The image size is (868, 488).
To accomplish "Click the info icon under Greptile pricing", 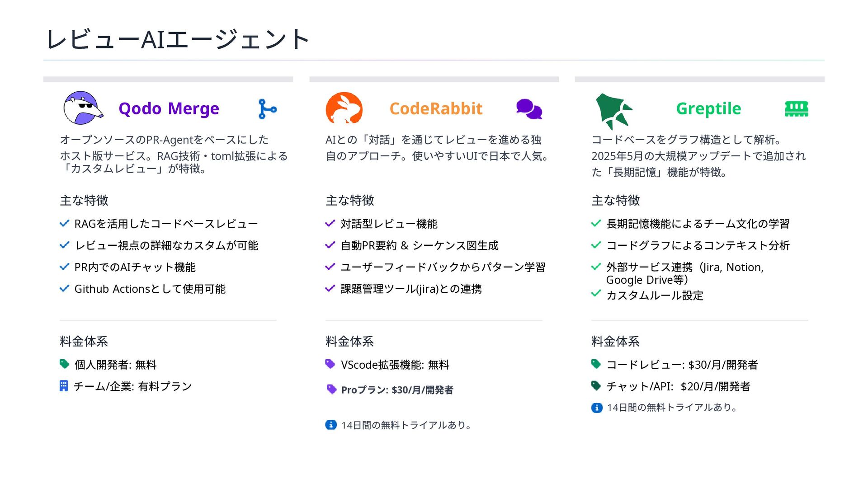I will pos(597,408).
